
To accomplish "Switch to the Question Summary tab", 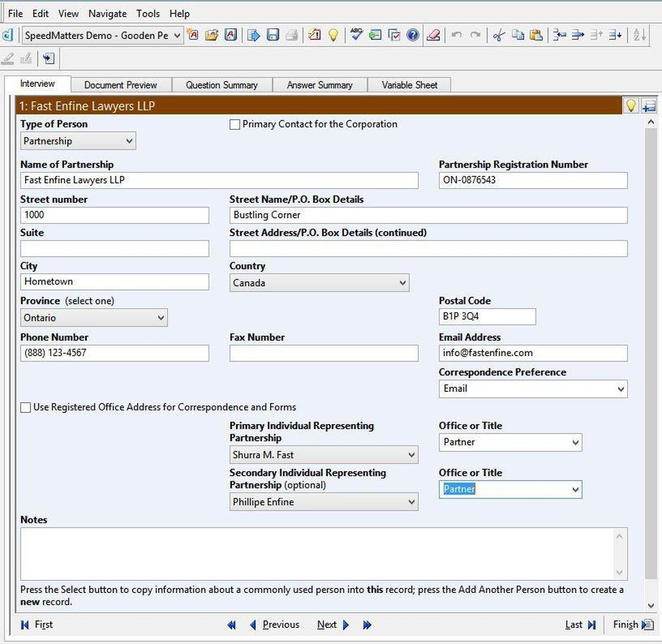I will [x=222, y=85].
